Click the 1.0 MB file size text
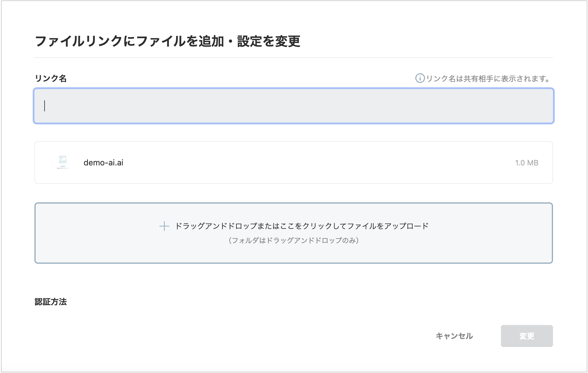This screenshot has width=588, height=373. (x=527, y=163)
